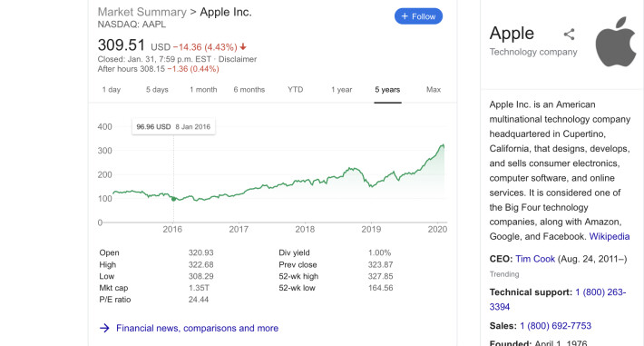Switch to the 1 month tab

click(x=203, y=90)
